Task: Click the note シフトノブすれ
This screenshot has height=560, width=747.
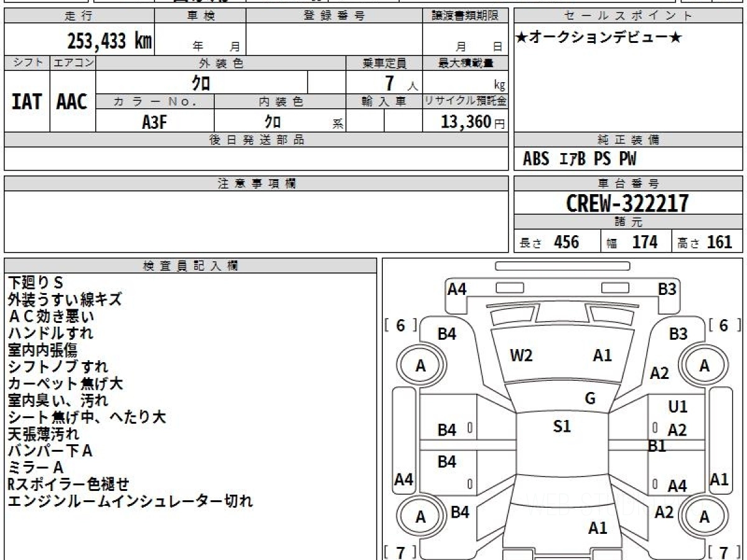Action: 58,366
